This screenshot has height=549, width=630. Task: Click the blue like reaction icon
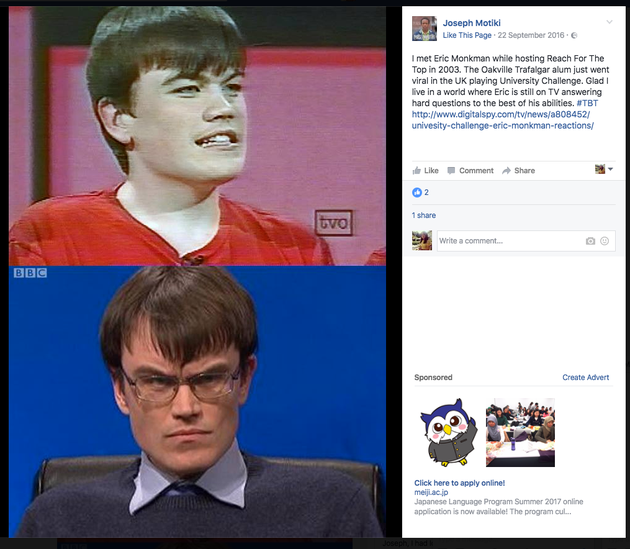417,192
